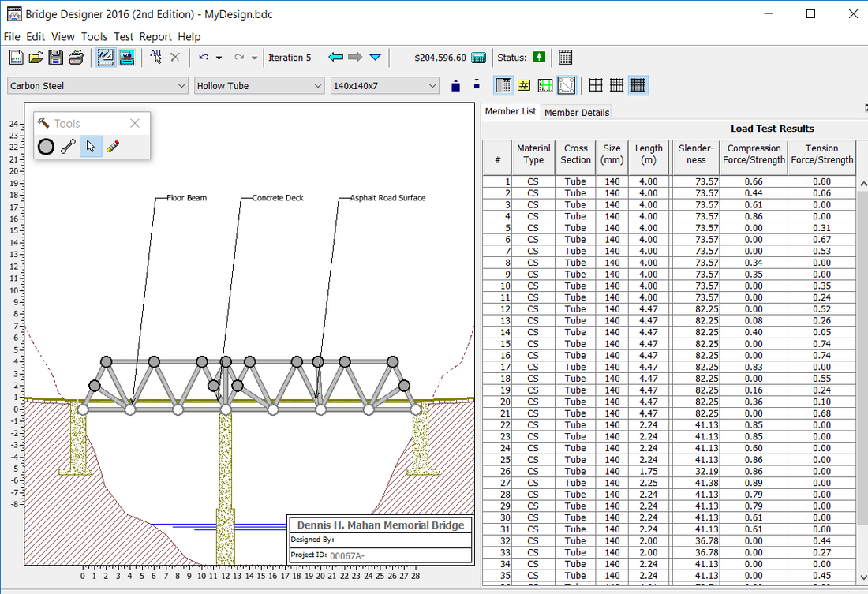Select member row 1 in the list
The width and height of the screenshot is (868, 594).
(x=669, y=181)
